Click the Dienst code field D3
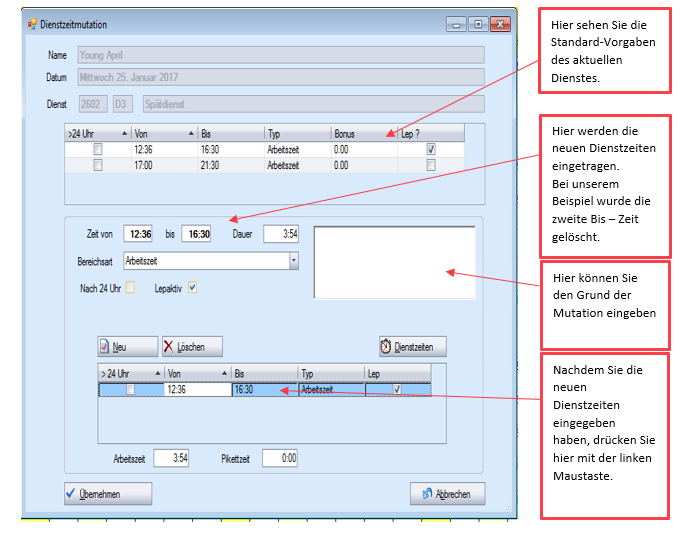 click(x=123, y=104)
